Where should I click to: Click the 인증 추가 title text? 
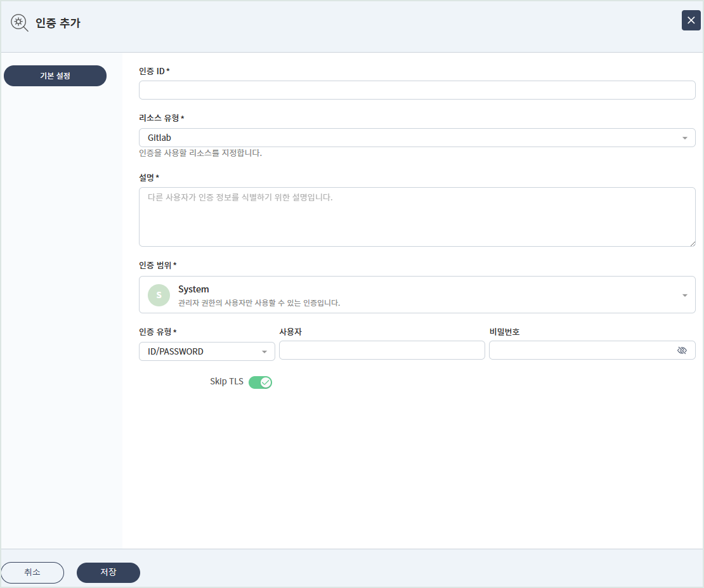pos(58,23)
